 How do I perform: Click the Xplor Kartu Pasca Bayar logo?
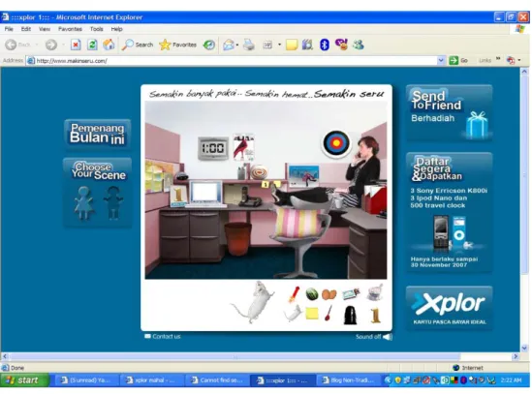[449, 308]
